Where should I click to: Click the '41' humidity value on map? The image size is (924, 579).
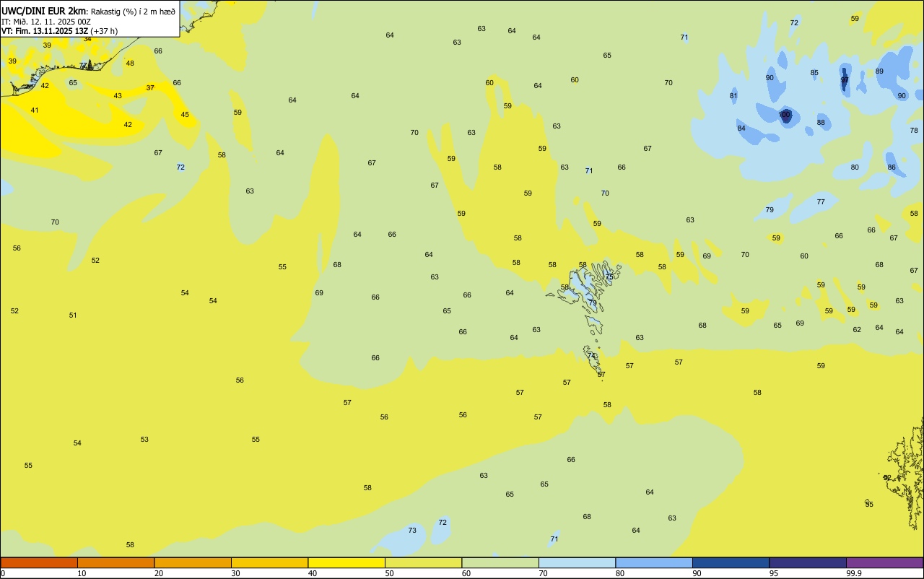35,110
